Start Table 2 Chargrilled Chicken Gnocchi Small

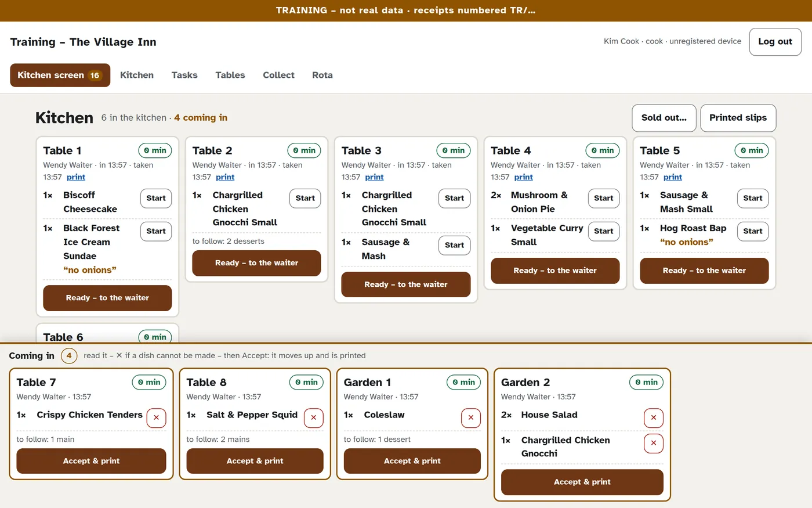point(305,199)
